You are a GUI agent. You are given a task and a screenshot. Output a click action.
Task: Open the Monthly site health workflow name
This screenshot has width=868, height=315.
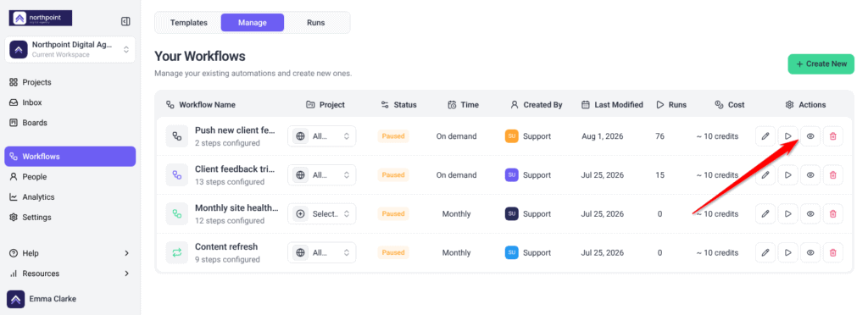coord(236,207)
